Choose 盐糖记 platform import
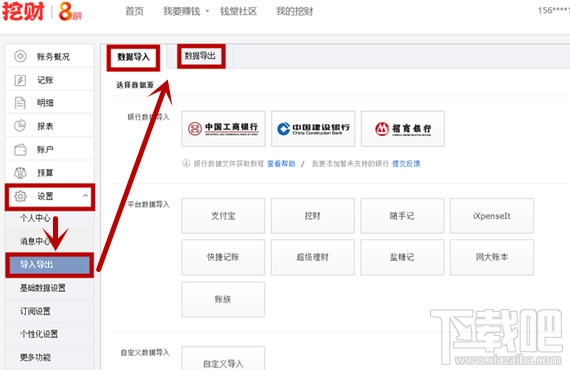Screen dimensions: 570x370 (x=402, y=257)
